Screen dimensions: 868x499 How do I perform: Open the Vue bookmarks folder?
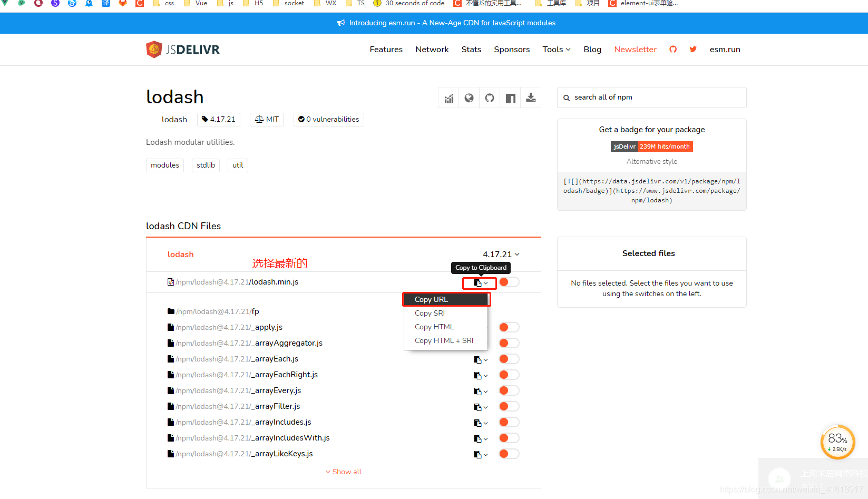pyautogui.click(x=196, y=3)
